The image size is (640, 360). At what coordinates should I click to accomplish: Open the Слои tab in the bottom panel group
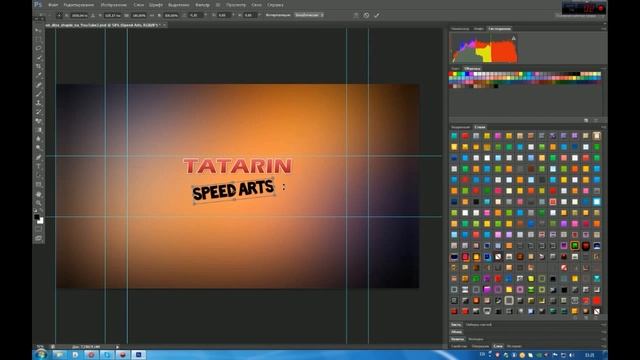[x=498, y=346]
